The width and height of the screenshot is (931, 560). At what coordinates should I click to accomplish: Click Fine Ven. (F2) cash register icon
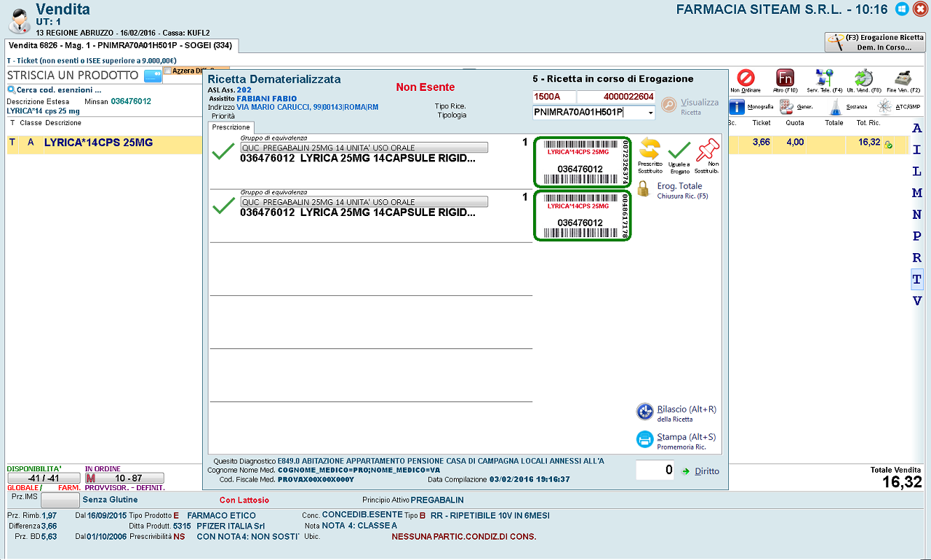[903, 78]
